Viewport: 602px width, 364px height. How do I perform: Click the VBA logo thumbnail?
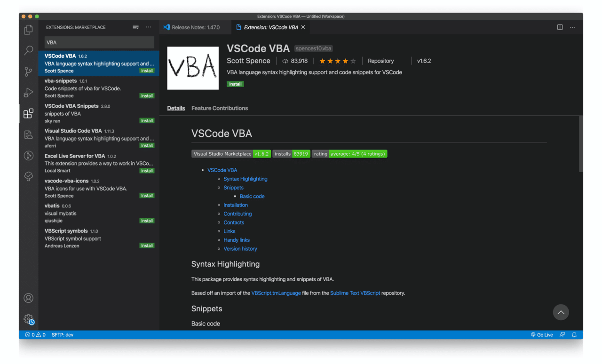coord(193,68)
